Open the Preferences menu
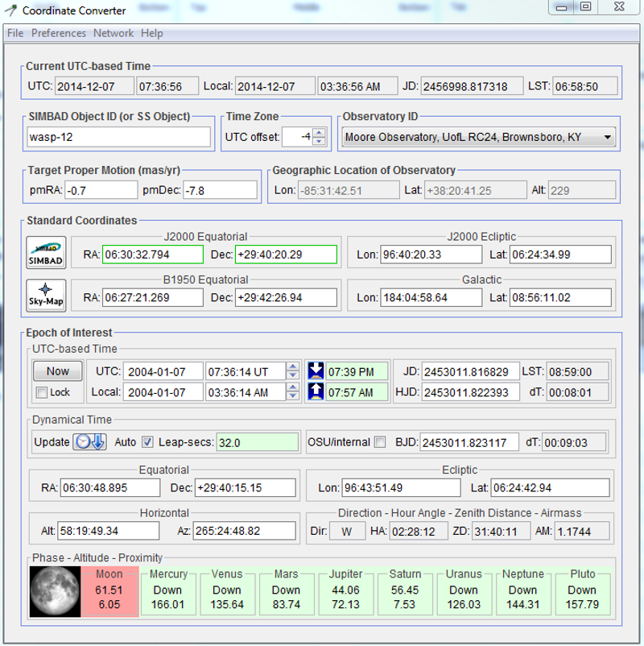 pyautogui.click(x=59, y=33)
